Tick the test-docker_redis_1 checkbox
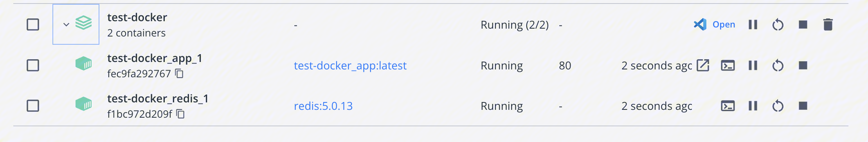 (33, 106)
